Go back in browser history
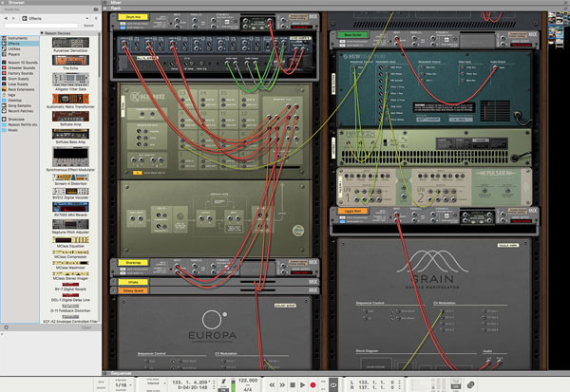This screenshot has width=570, height=392. [x=6, y=18]
